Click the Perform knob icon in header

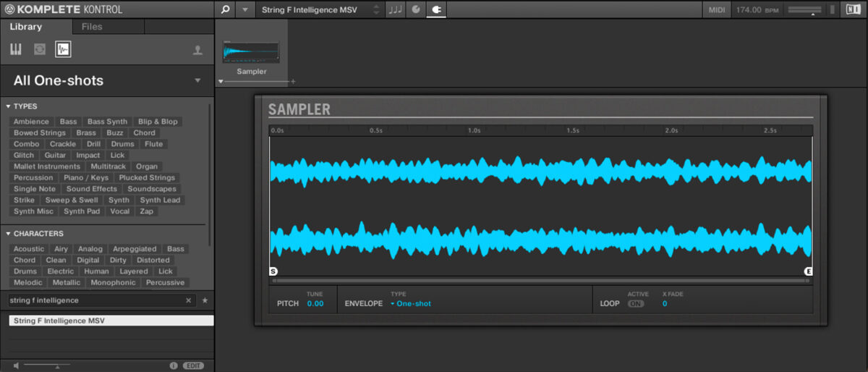pos(416,9)
